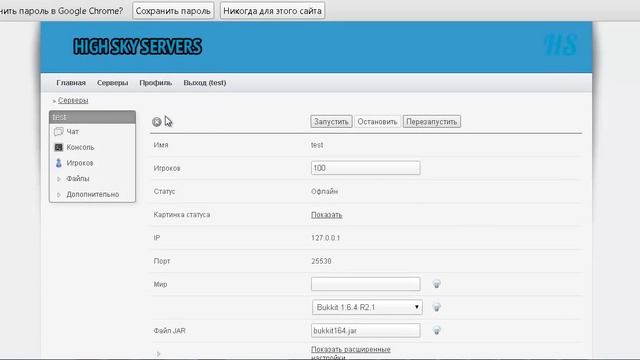
Task: Click the Игроков input field with 100
Action: [365, 168]
